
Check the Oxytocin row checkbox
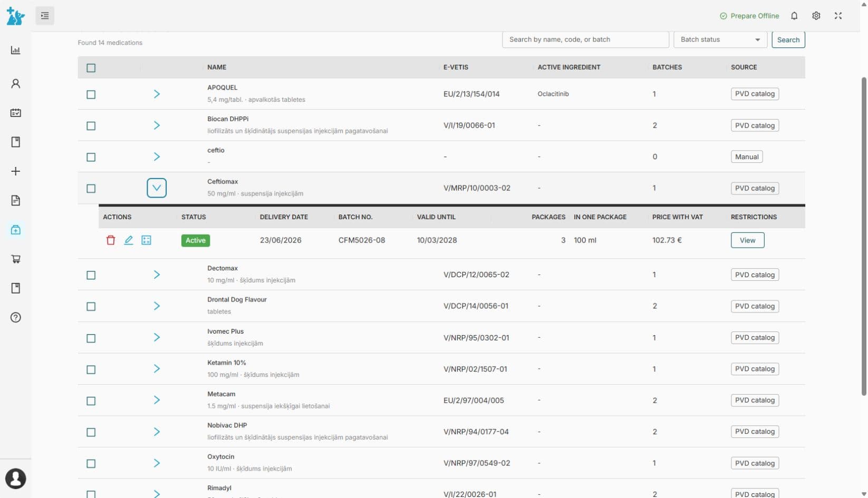pos(91,464)
